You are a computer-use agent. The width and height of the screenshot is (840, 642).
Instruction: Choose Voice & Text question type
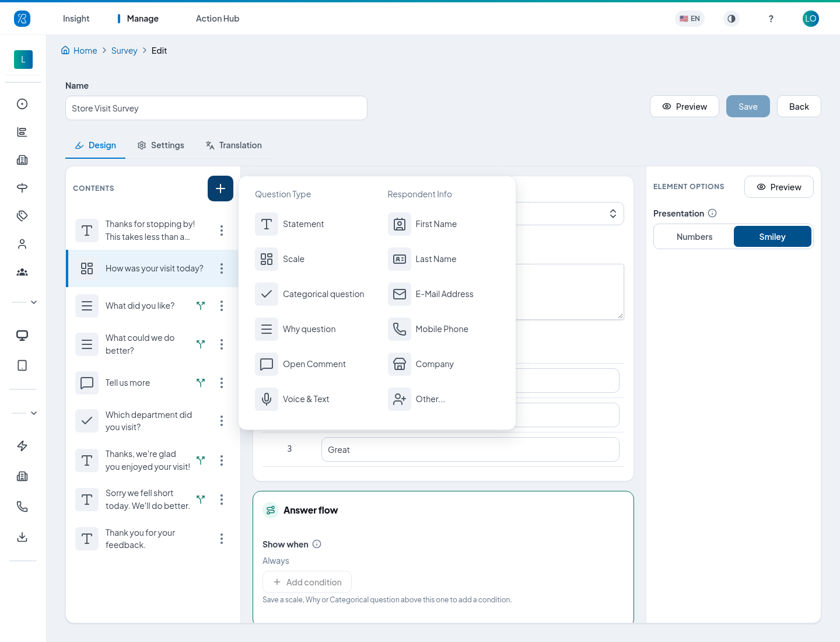coord(292,399)
